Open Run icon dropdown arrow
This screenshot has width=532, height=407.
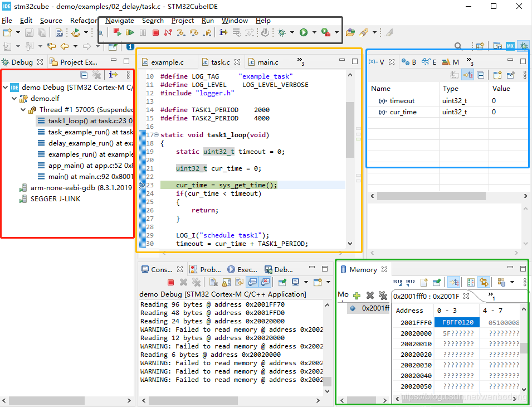click(x=314, y=32)
